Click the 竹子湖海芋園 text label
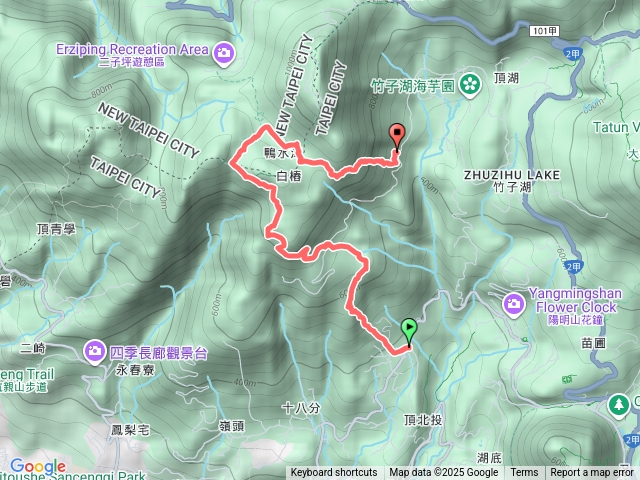The image size is (640, 480). click(x=413, y=86)
